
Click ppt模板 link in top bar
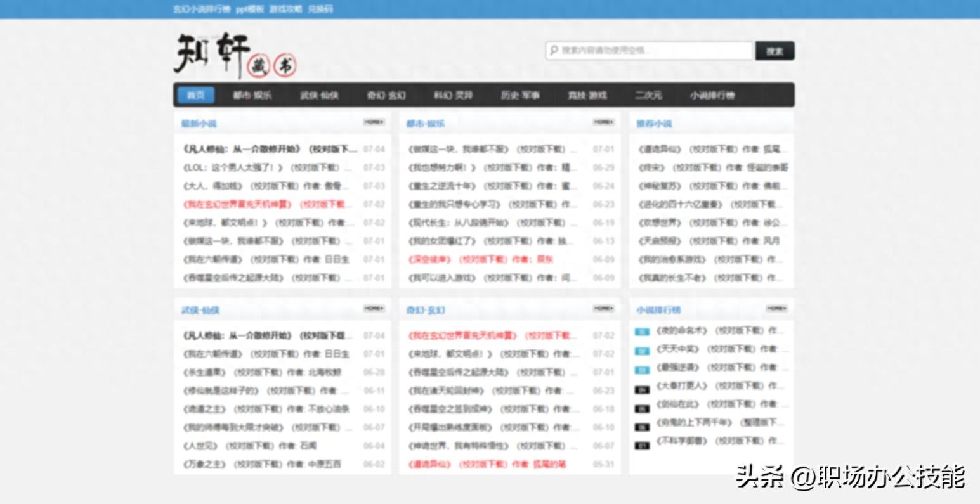click(x=249, y=9)
